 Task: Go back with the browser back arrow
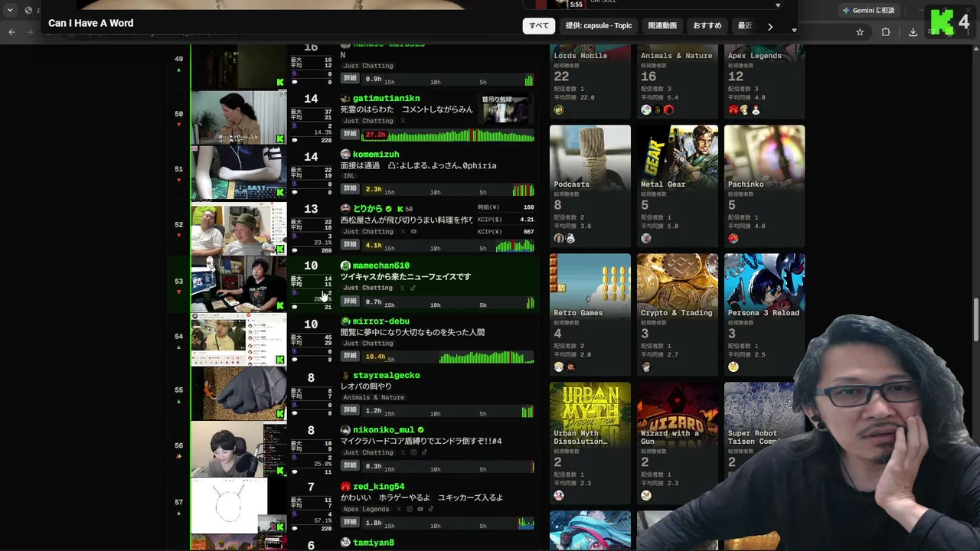(x=11, y=32)
